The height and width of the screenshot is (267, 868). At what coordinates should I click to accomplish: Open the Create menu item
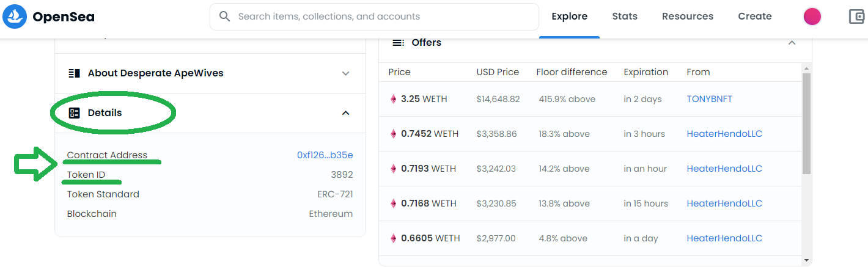point(755,16)
